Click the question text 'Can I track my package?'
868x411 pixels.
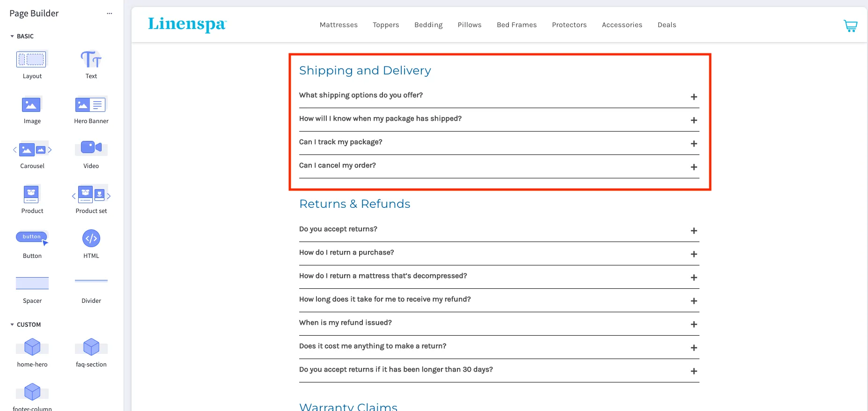click(x=341, y=142)
